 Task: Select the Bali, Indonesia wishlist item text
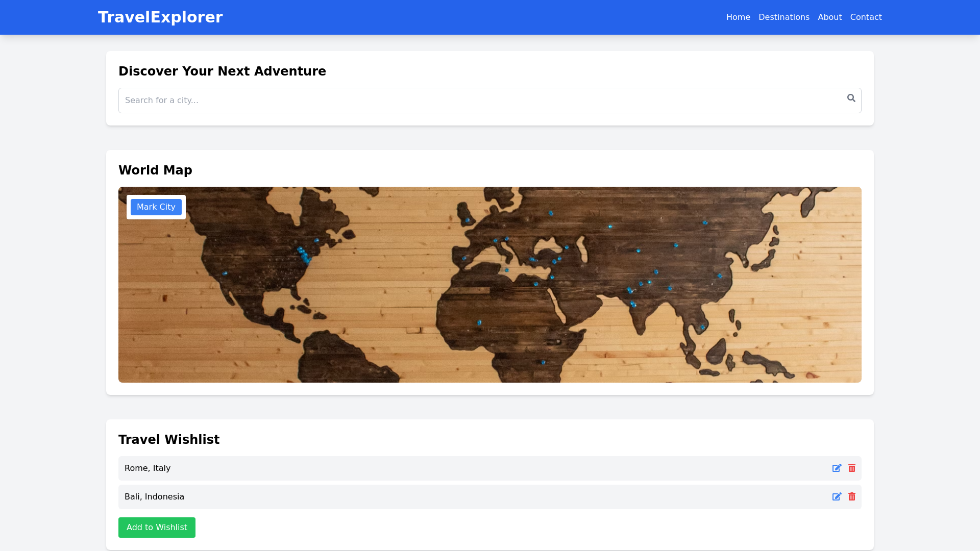154,497
